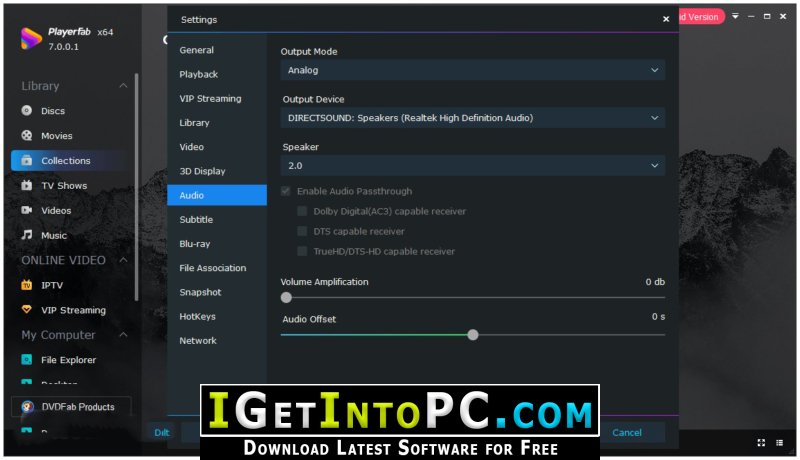Click the Movies reel icon
The width and height of the screenshot is (800, 460).
coord(27,136)
